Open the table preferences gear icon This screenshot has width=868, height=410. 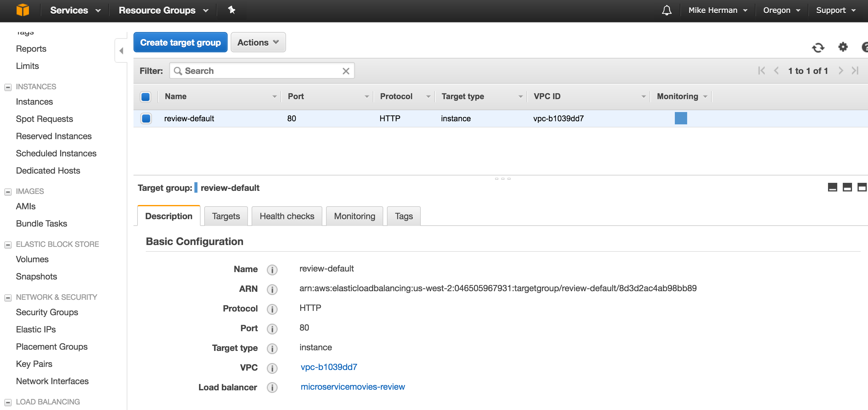point(843,47)
